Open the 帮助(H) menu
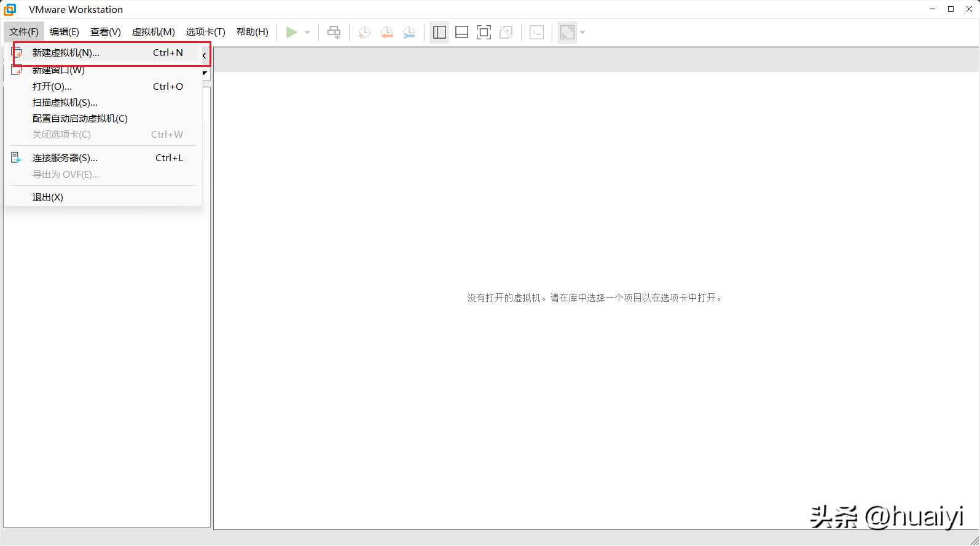Viewport: 980px width, 546px height. 253,31
